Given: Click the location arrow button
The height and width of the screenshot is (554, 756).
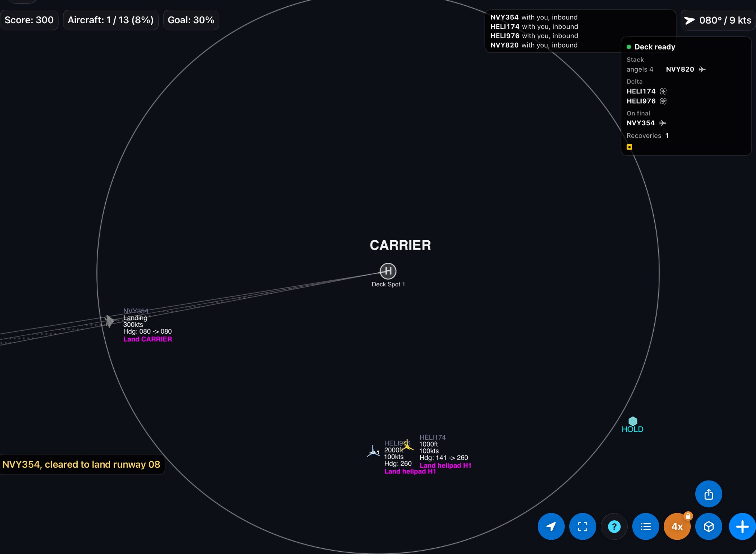Looking at the screenshot, I should (x=551, y=527).
